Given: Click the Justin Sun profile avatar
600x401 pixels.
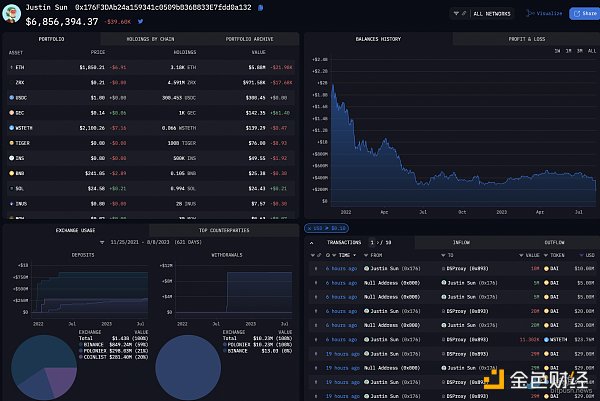Looking at the screenshot, I should point(12,12).
